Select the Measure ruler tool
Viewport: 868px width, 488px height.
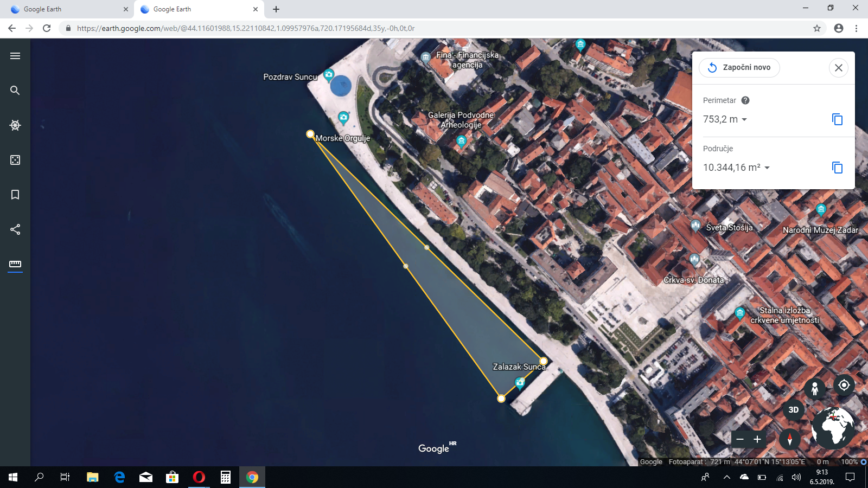click(15, 264)
